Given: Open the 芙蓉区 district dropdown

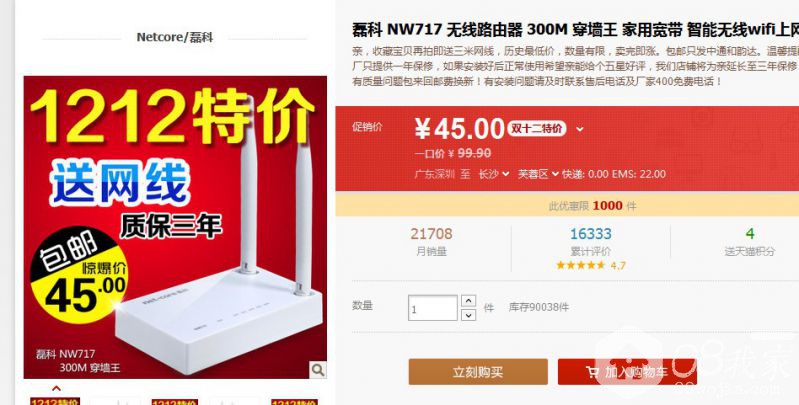Looking at the screenshot, I should point(538,174).
